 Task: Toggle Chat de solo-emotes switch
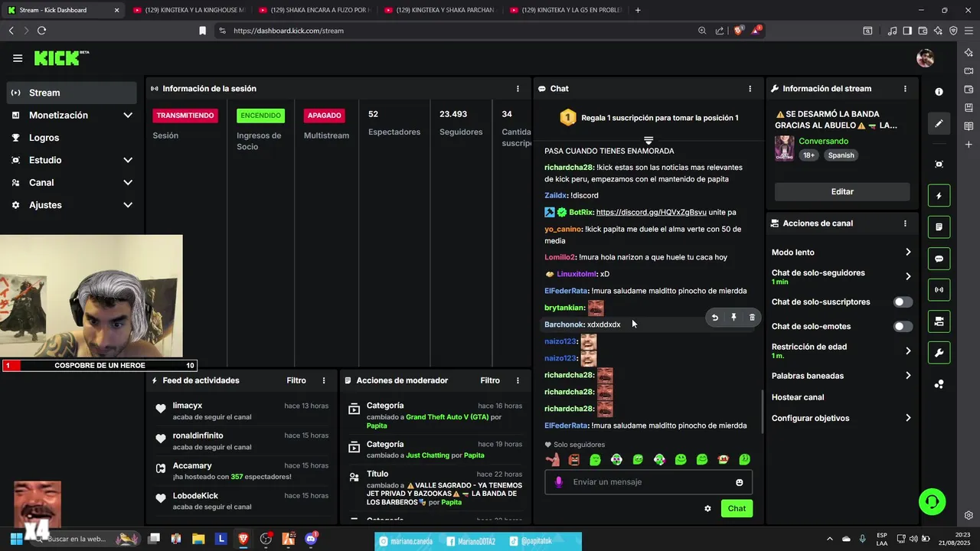(x=903, y=327)
